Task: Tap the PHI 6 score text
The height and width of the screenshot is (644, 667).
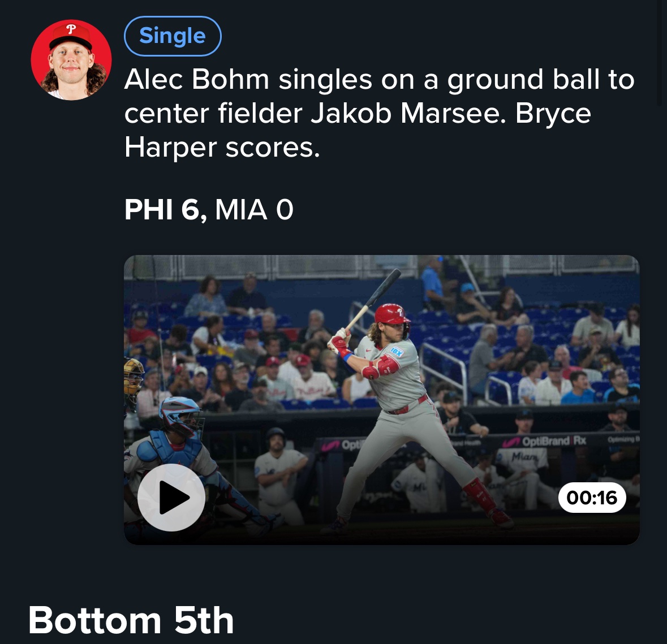Action: (165, 210)
